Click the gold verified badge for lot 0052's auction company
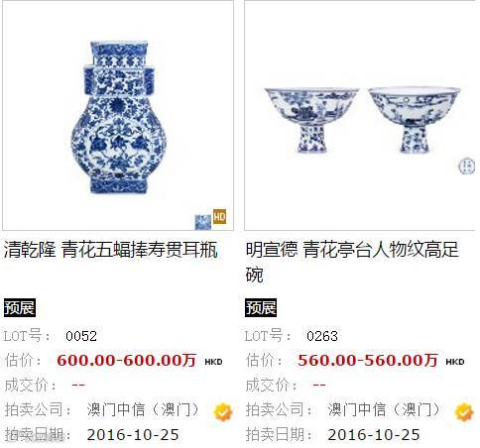 pos(223,412)
